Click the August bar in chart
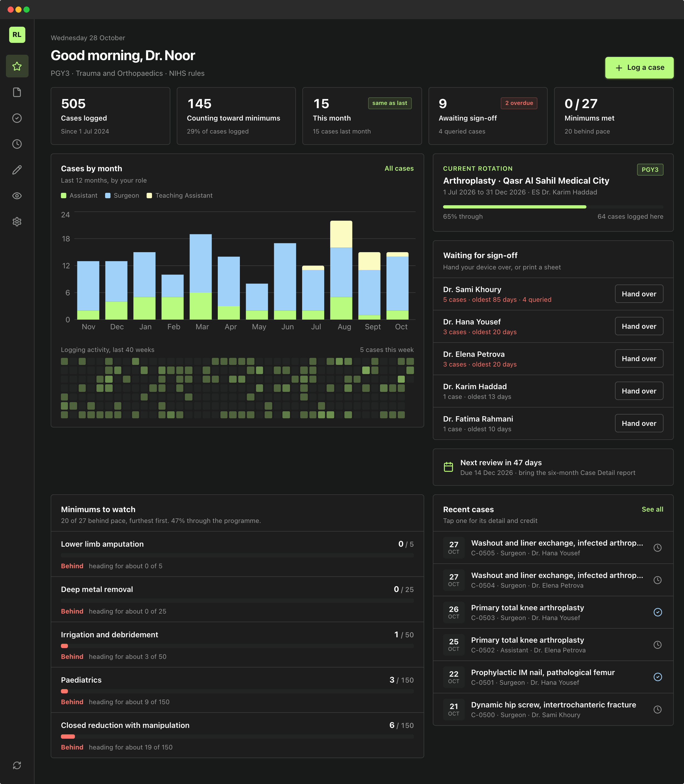 point(341,270)
